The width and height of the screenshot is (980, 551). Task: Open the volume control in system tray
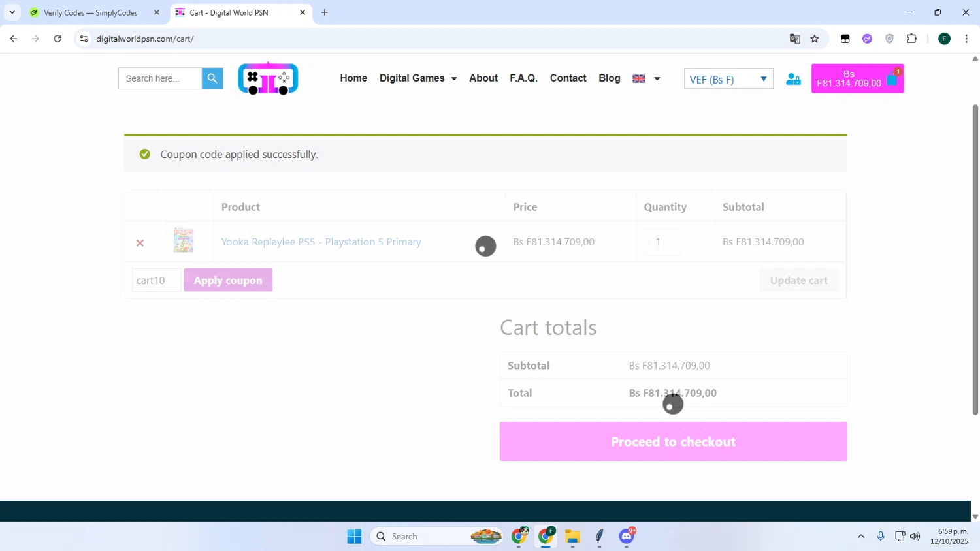point(915,537)
